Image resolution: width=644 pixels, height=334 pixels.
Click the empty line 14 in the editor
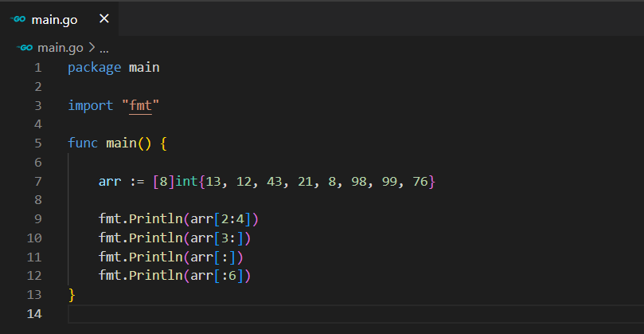[318, 314]
